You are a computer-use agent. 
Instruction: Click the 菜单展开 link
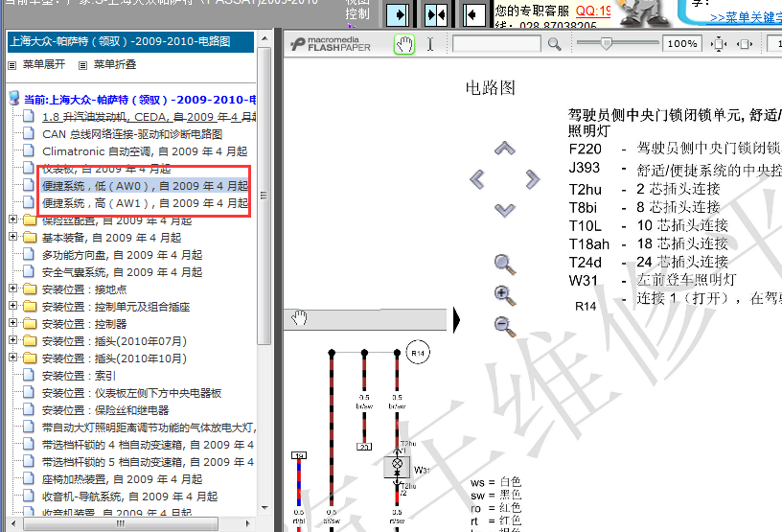pyautogui.click(x=44, y=64)
